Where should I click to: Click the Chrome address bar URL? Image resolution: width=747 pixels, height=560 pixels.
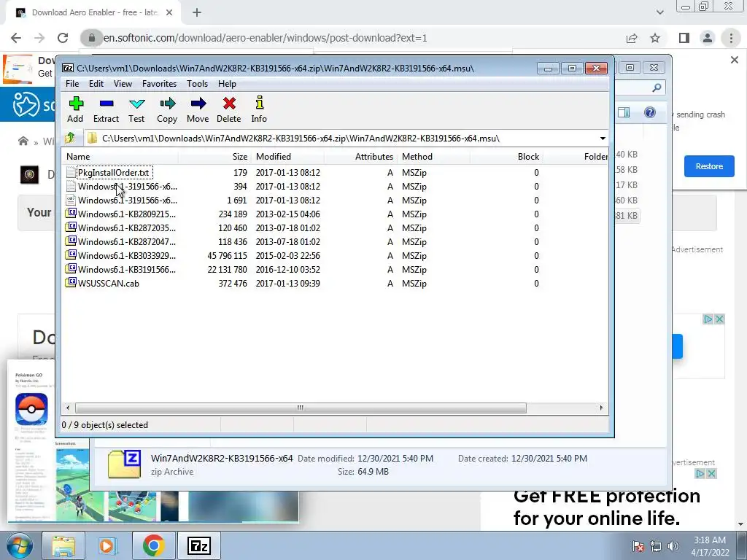[265, 38]
